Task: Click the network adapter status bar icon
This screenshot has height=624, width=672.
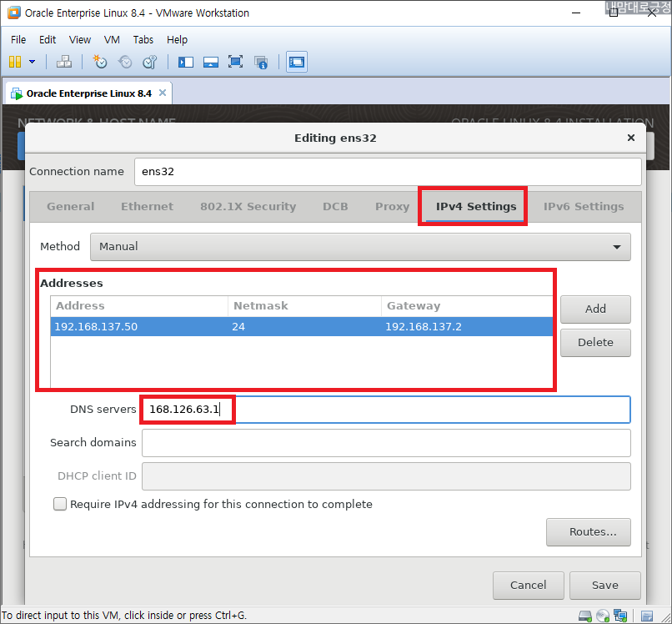Action: pos(620,616)
